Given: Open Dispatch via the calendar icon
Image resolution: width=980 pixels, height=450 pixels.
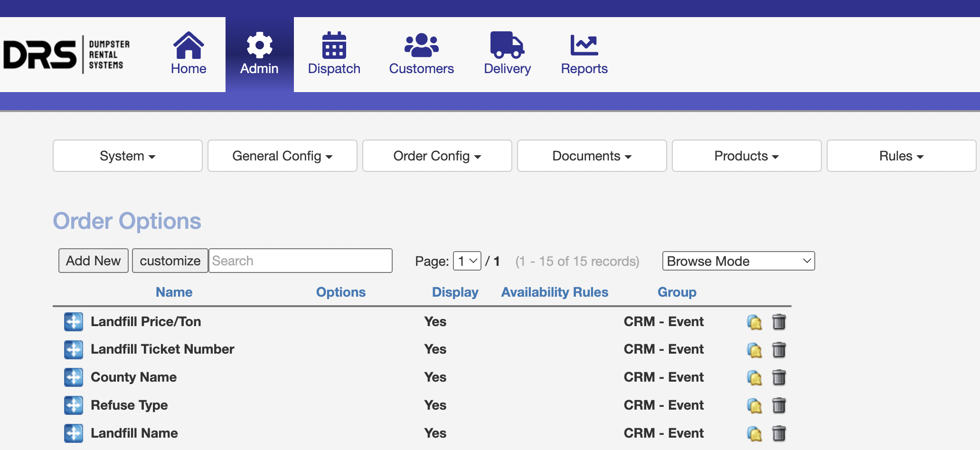Looking at the screenshot, I should pos(334,45).
